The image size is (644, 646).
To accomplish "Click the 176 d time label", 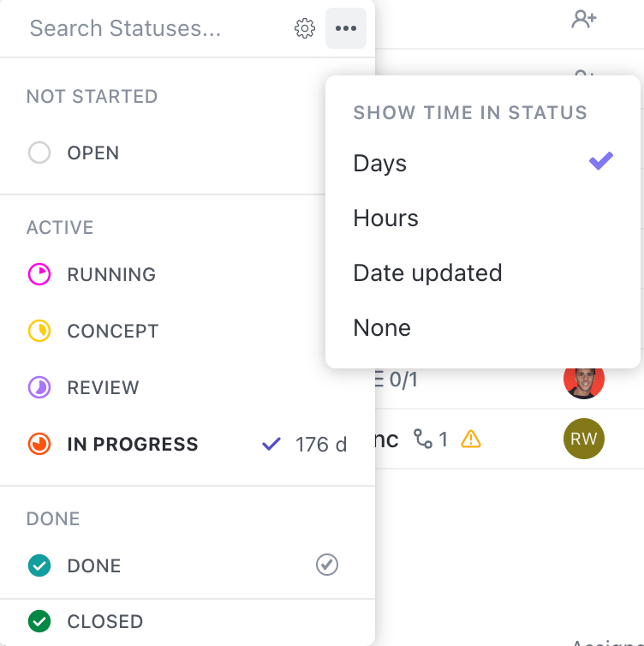I will pyautogui.click(x=321, y=445).
